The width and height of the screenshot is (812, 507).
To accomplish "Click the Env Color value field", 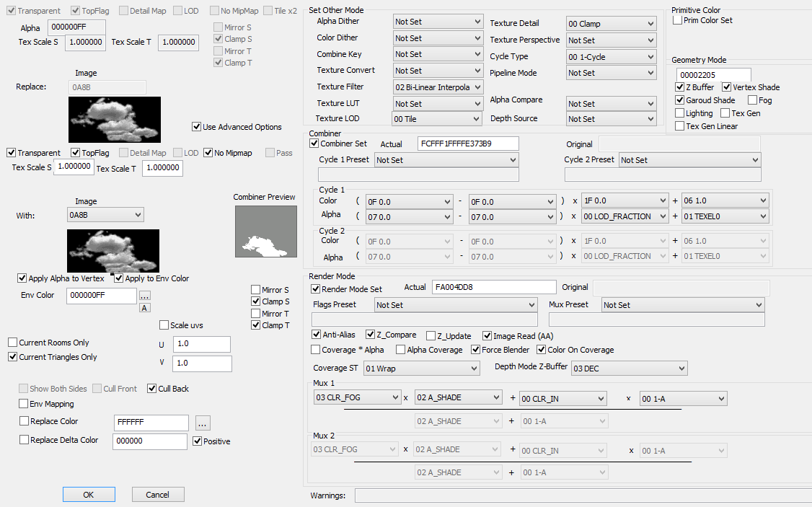I will click(102, 296).
